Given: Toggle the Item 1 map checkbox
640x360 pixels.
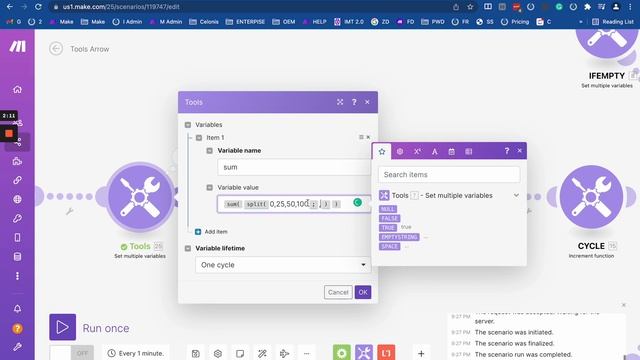Looking at the screenshot, I should [x=199, y=138].
